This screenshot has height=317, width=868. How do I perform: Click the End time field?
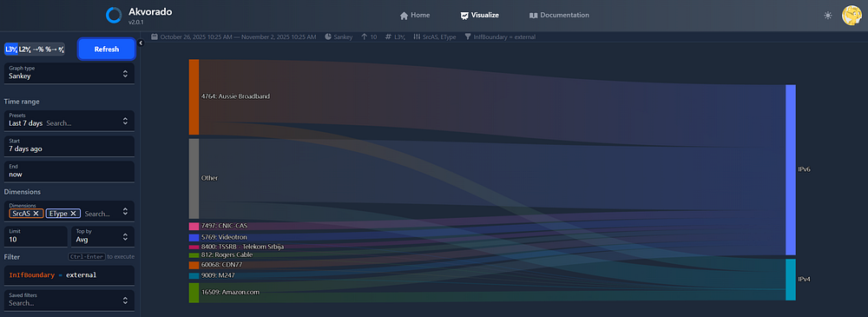[69, 171]
